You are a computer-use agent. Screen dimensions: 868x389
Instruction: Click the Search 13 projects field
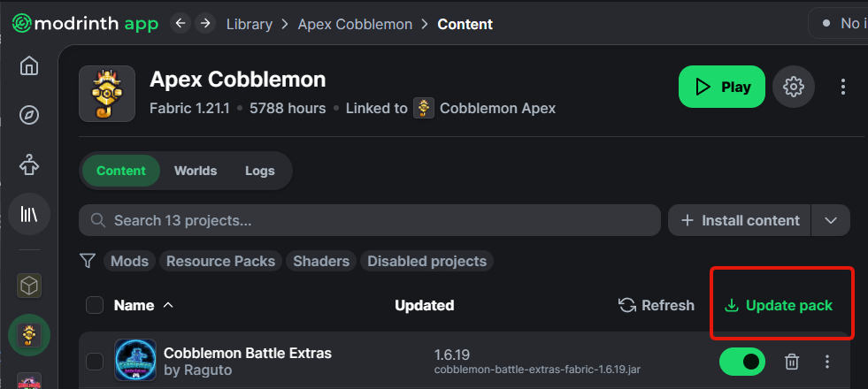372,220
